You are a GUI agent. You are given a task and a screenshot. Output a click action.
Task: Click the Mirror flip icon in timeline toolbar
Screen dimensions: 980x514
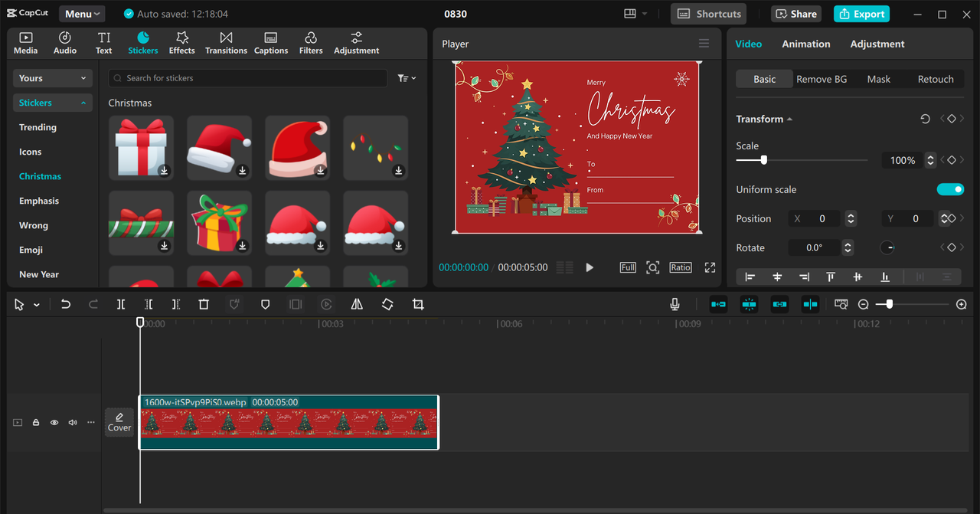click(357, 304)
